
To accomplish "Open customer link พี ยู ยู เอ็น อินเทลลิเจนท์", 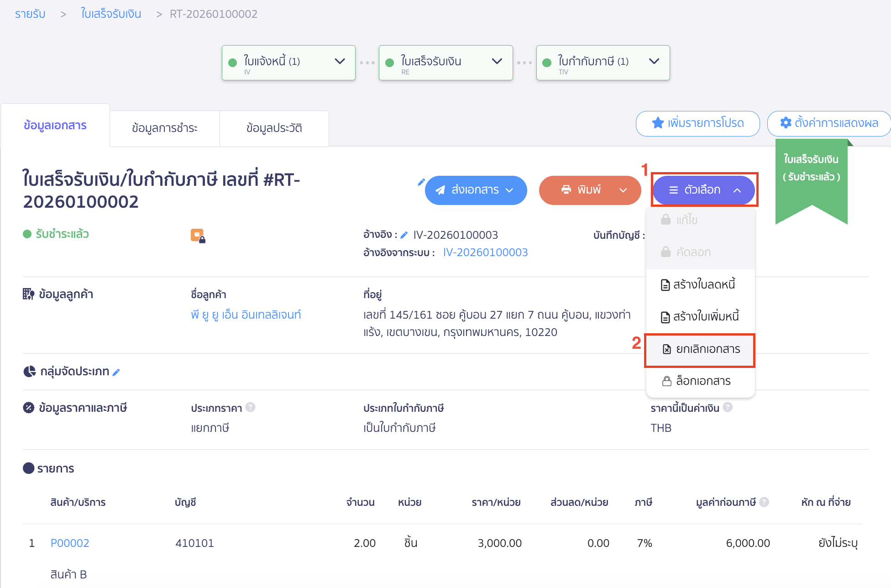I will tap(246, 315).
